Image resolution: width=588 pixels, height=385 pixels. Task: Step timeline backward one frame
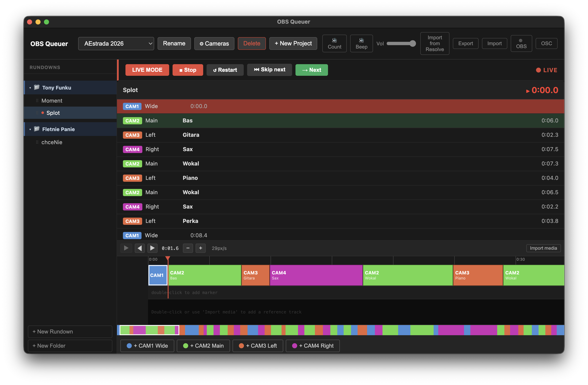(x=140, y=248)
